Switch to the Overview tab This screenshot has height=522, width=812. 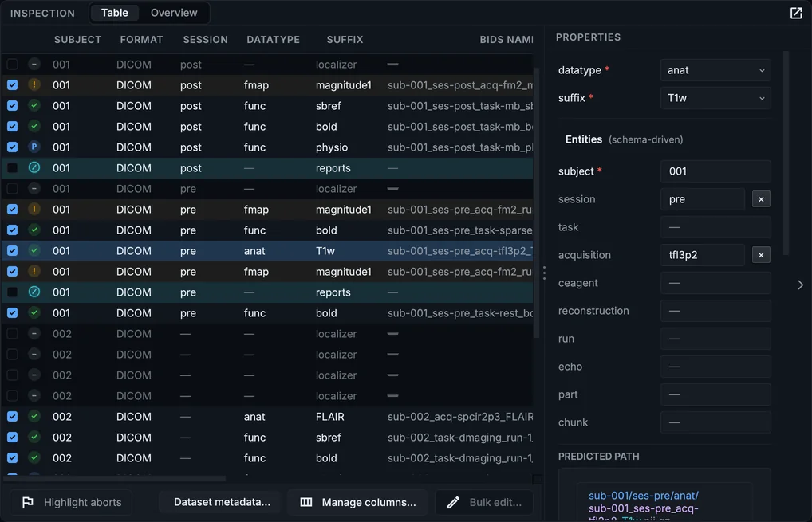coord(174,13)
